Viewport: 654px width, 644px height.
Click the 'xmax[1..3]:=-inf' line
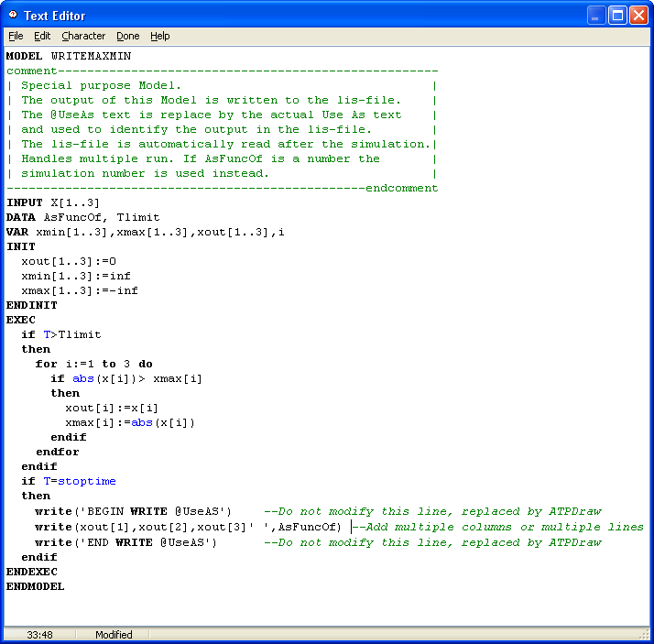click(80, 290)
